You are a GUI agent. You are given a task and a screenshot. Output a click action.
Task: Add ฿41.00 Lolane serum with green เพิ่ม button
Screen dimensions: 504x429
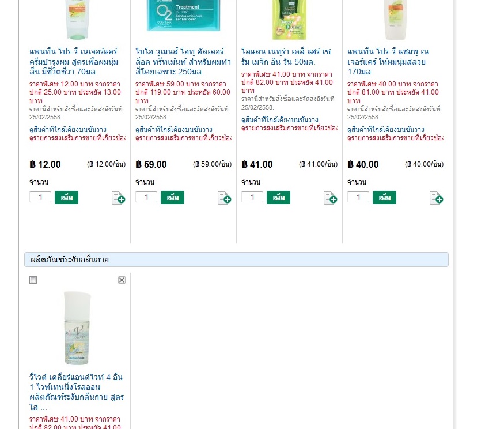coord(278,197)
